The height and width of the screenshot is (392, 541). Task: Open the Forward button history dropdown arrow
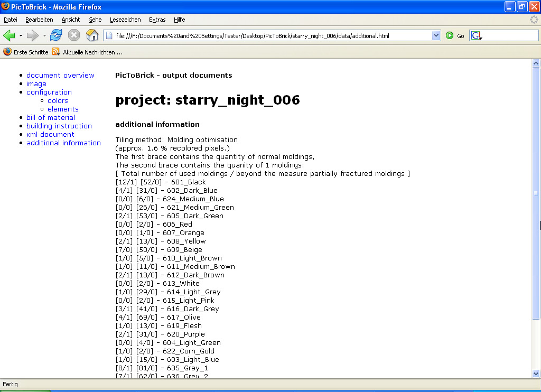[44, 35]
